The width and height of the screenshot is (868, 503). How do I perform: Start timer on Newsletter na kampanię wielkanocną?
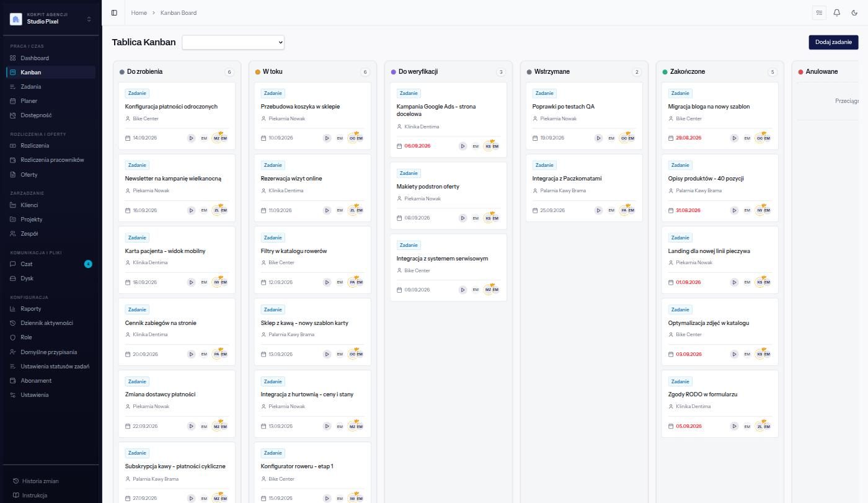pyautogui.click(x=192, y=210)
